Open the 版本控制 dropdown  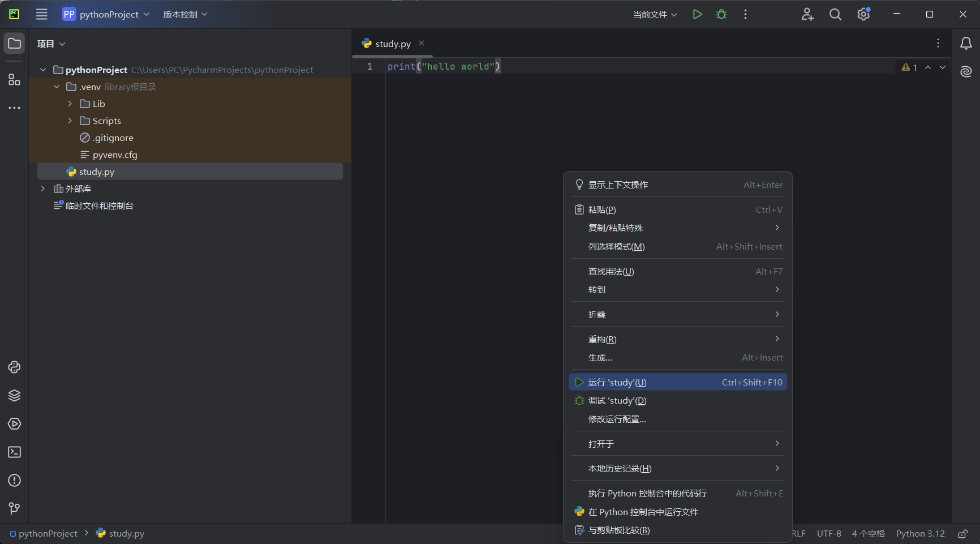[185, 14]
